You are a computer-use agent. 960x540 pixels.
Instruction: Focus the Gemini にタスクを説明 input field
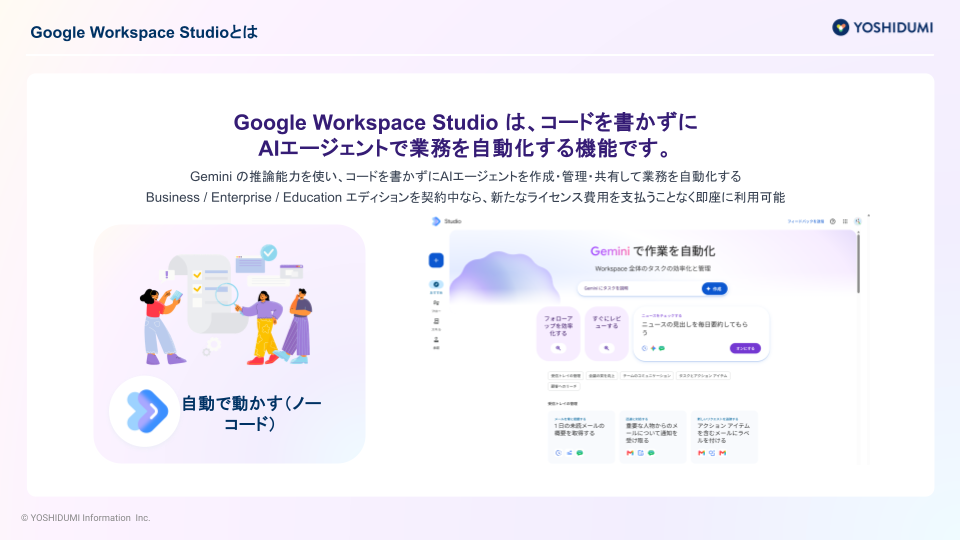[x=639, y=288]
